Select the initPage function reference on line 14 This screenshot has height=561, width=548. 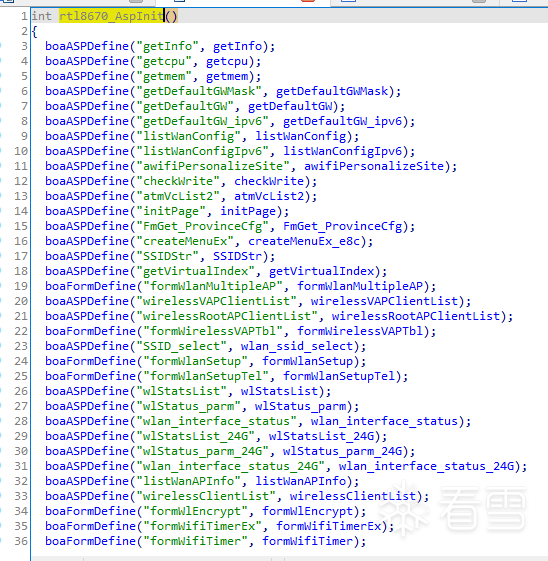[248, 211]
